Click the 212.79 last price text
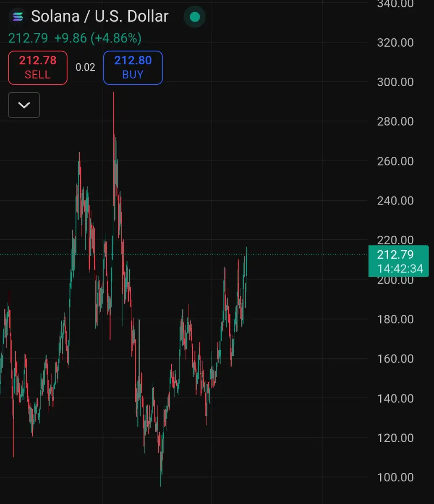Image resolution: width=434 pixels, height=504 pixels. 28,38
